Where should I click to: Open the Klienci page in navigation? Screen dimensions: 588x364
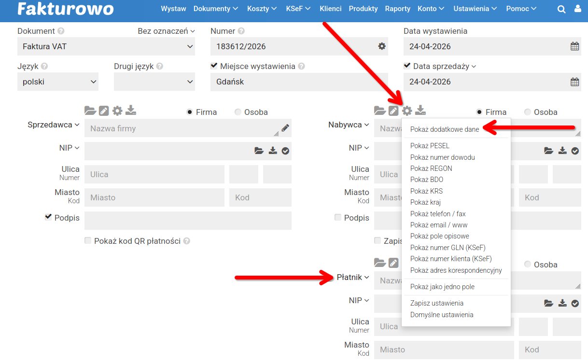coord(330,9)
